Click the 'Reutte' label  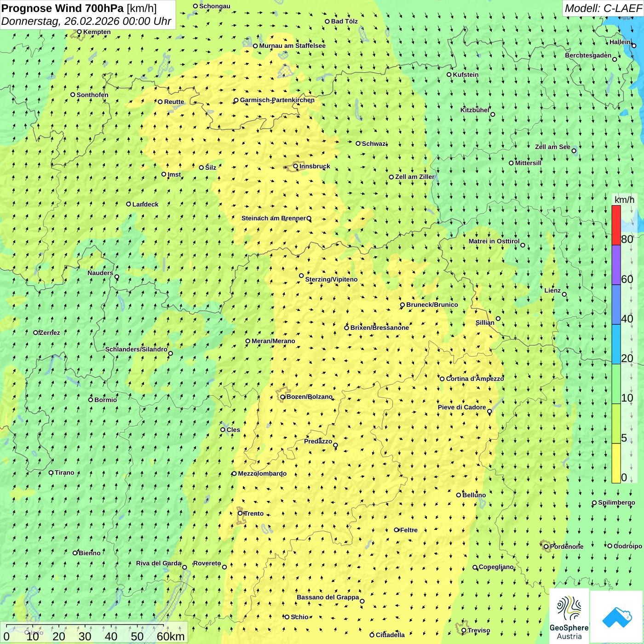click(174, 102)
